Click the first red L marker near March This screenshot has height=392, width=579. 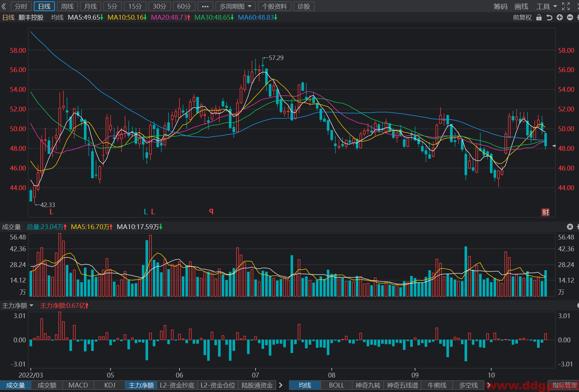(51, 212)
